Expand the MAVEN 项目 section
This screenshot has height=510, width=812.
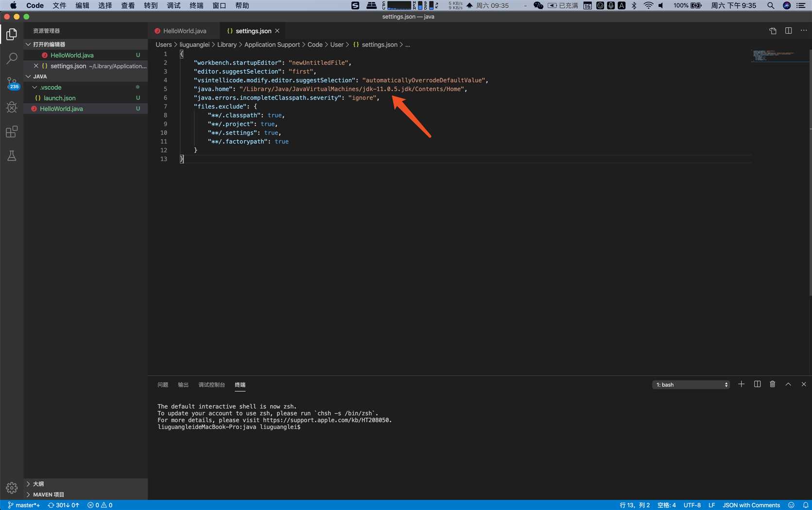coord(86,494)
